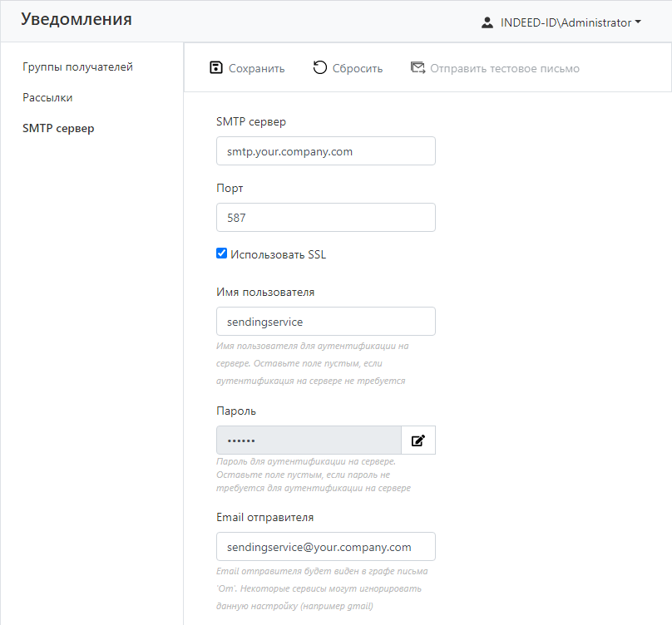Image resolution: width=672 pixels, height=625 pixels.
Task: Click the masked Пароль field
Action: [309, 440]
